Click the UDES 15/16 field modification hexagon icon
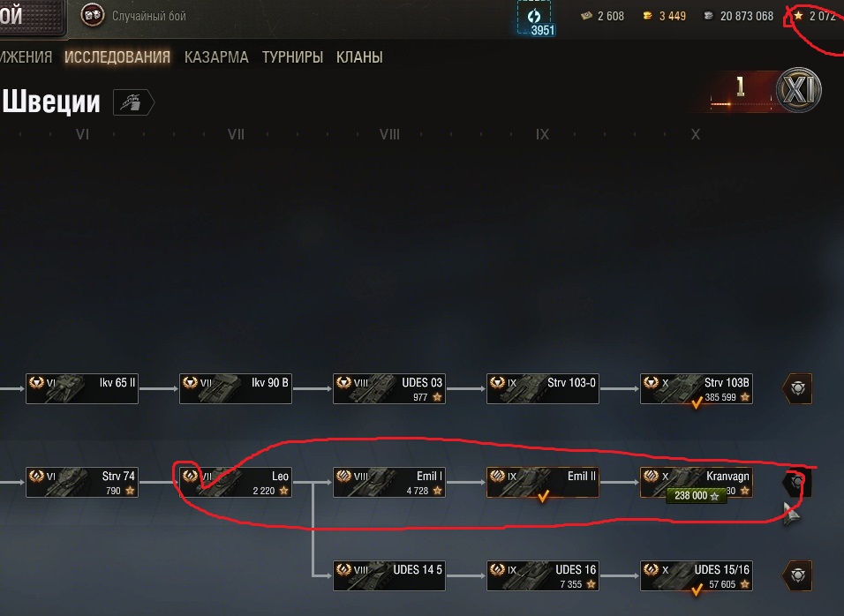844x616 pixels. coord(797,575)
